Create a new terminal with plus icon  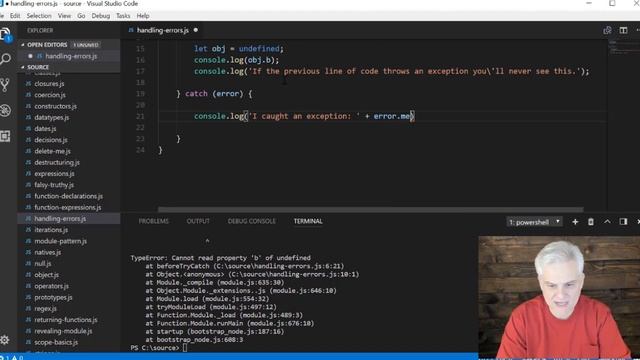[575, 222]
